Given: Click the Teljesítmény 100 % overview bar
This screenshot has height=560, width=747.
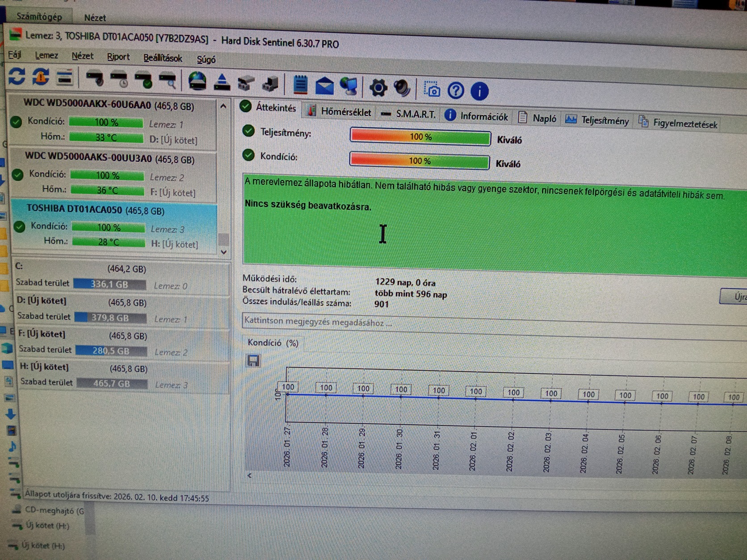Looking at the screenshot, I should (420, 137).
